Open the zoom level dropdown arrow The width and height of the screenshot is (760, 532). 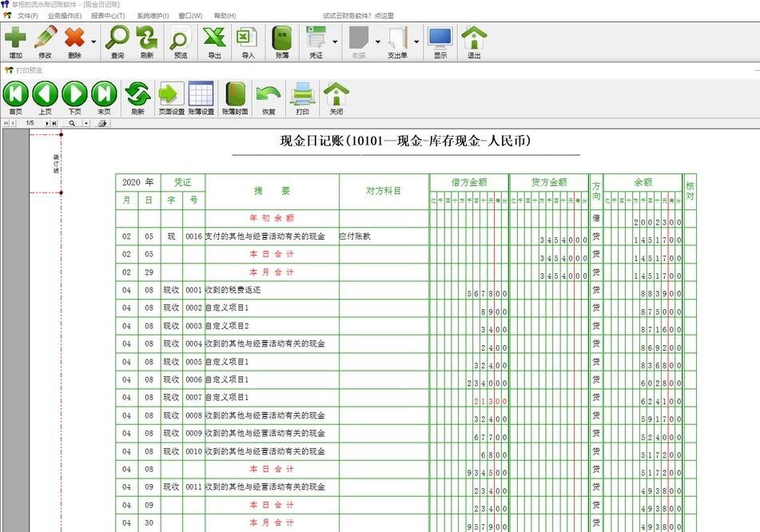pos(86,123)
